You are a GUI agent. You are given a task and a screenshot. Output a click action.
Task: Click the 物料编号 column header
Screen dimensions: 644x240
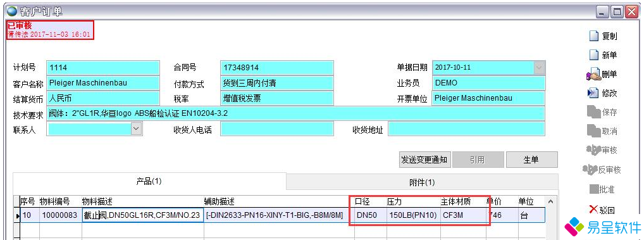pos(60,201)
